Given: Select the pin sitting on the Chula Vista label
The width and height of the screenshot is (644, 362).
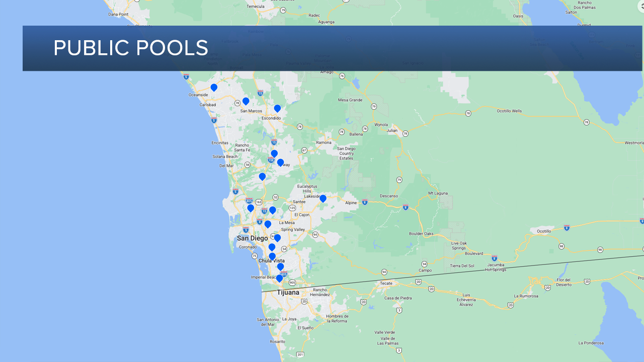Looking at the screenshot, I should click(272, 256).
